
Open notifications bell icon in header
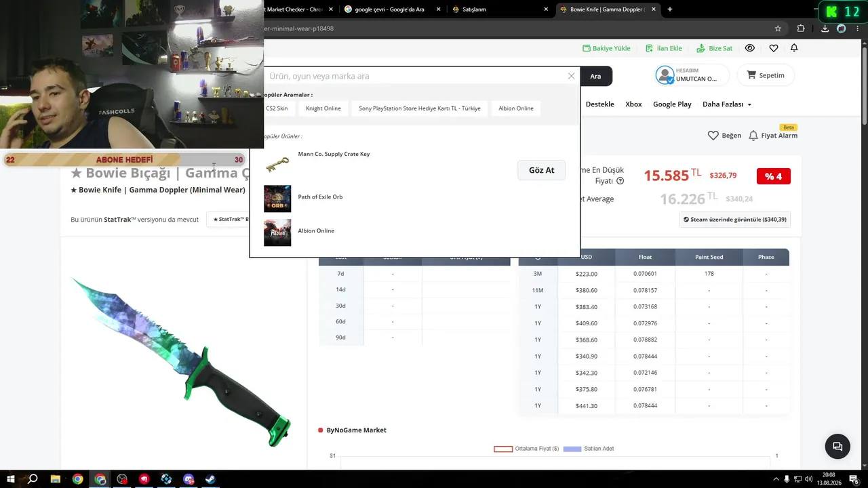794,48
